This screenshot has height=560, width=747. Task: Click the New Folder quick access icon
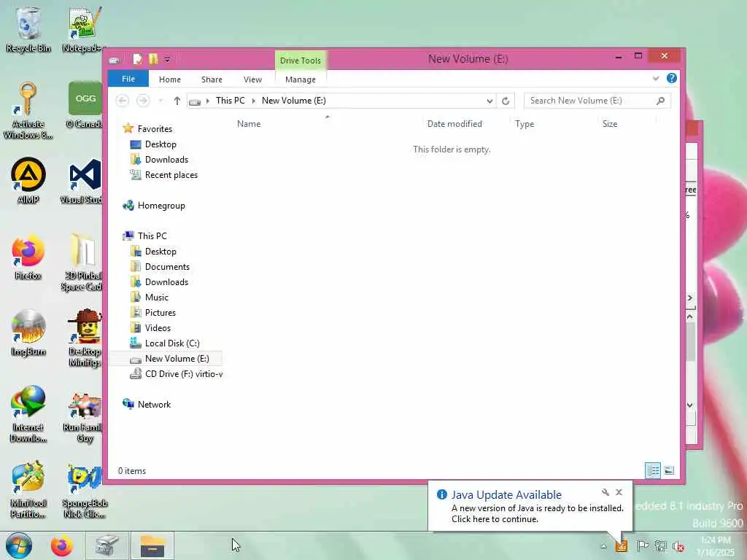click(153, 59)
